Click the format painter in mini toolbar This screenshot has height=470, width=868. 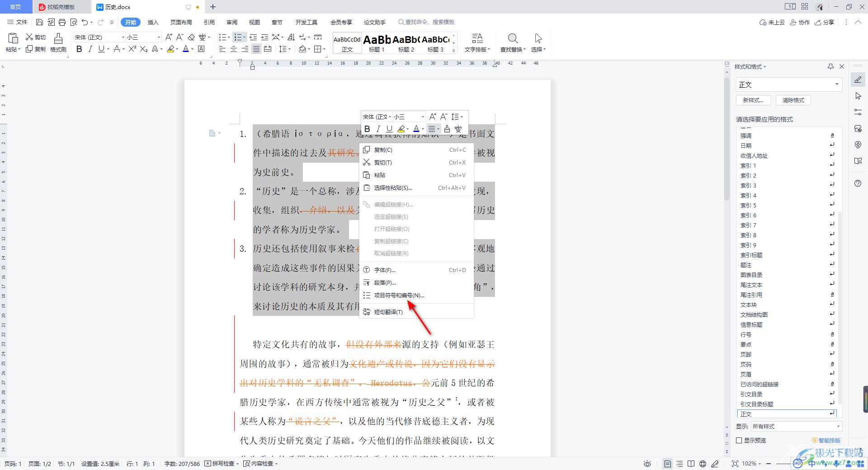coord(447,129)
